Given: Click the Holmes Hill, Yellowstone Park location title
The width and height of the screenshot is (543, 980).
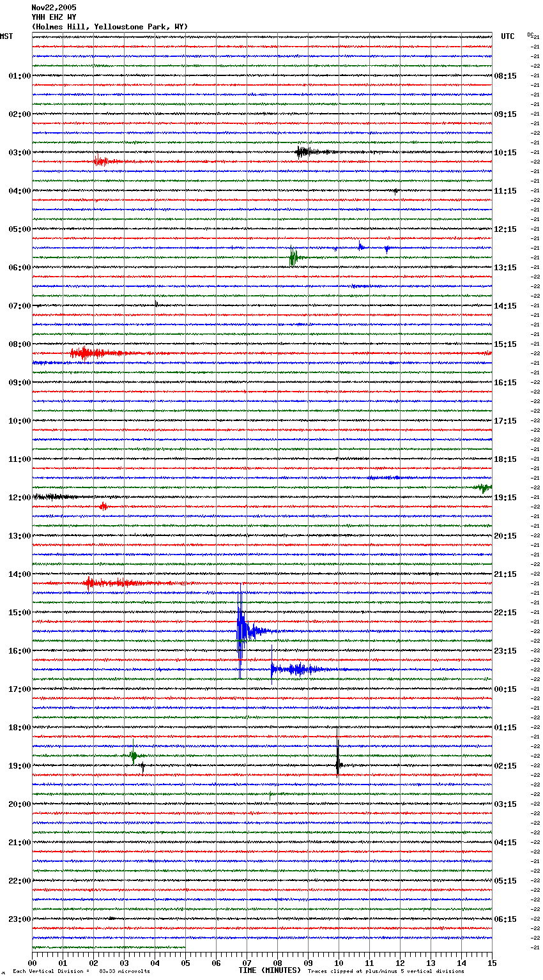Looking at the screenshot, I should 110,27.
